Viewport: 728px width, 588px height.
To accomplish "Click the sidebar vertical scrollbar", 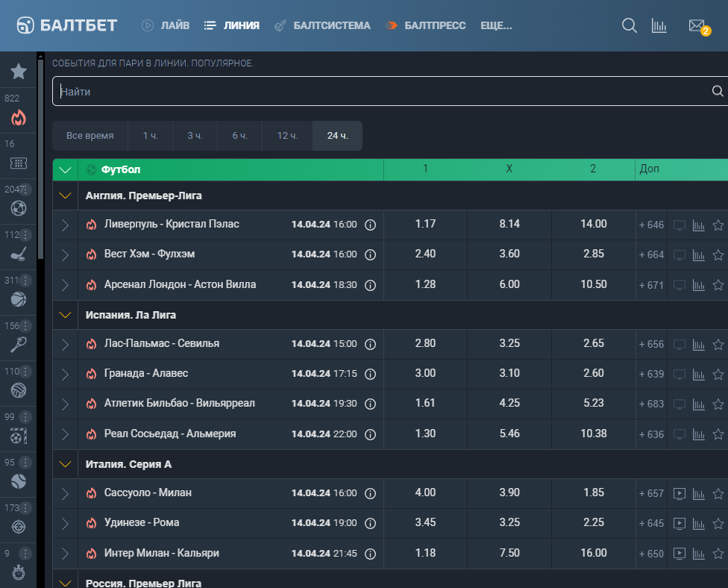I will click(x=40, y=158).
